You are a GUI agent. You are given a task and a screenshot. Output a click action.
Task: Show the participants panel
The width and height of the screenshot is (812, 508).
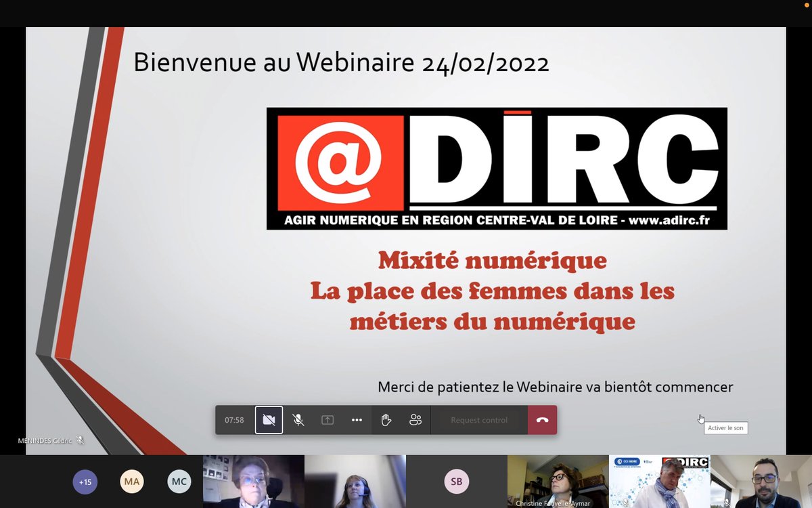point(415,420)
